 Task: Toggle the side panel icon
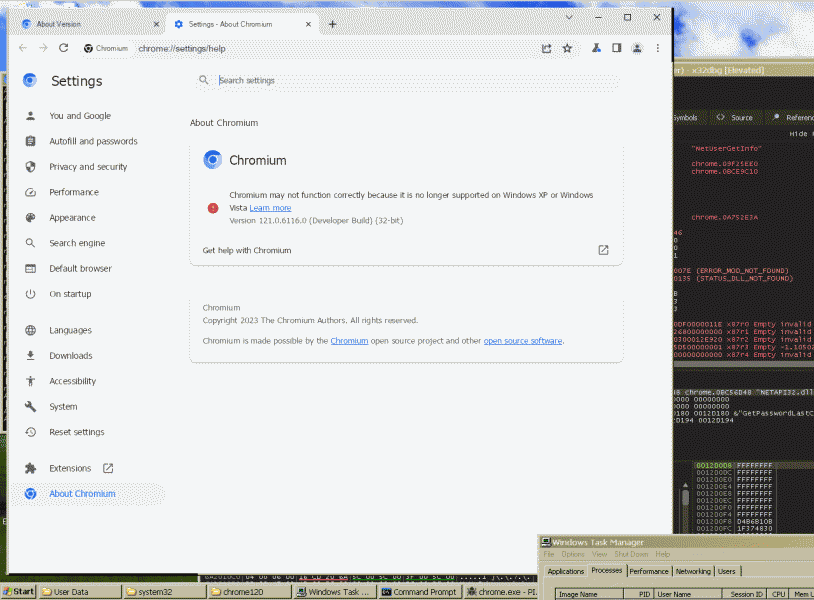click(x=616, y=48)
